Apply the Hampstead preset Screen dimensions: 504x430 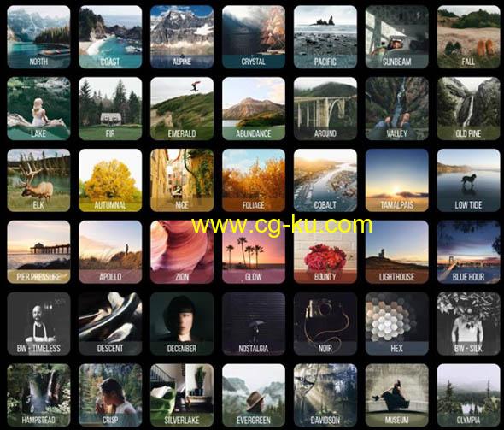click(38, 395)
